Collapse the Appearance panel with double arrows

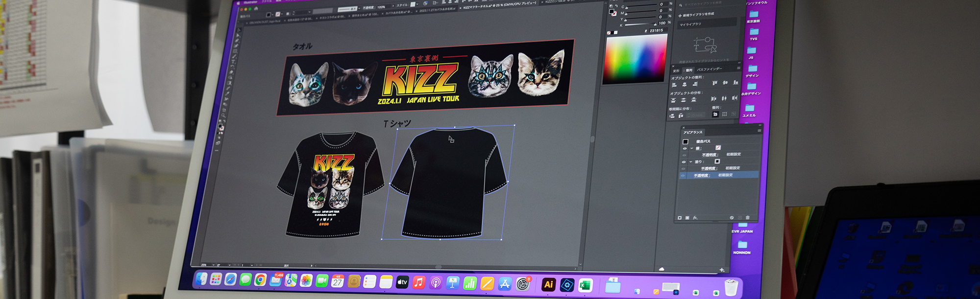click(759, 126)
